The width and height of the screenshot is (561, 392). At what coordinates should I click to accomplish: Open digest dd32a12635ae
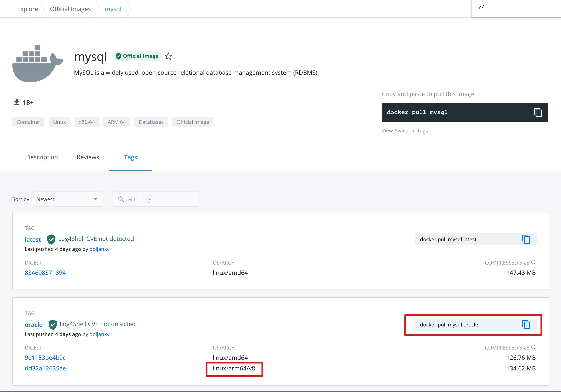tap(45, 368)
